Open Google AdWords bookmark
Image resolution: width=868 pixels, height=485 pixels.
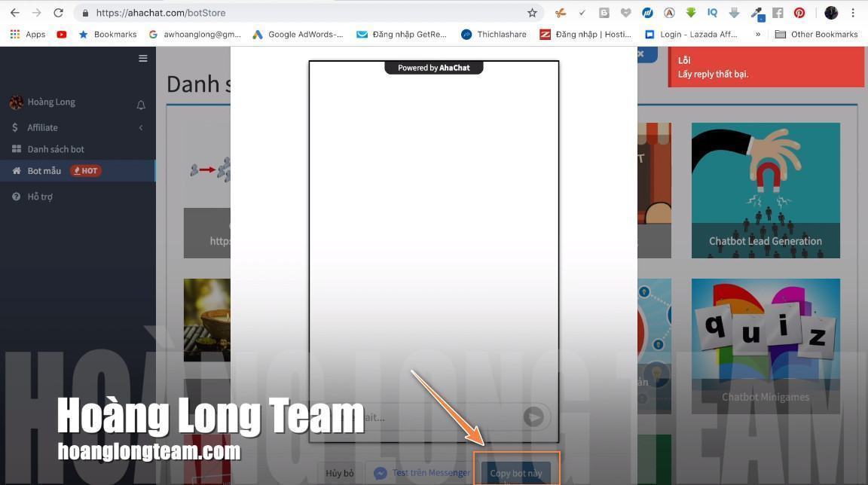298,35
